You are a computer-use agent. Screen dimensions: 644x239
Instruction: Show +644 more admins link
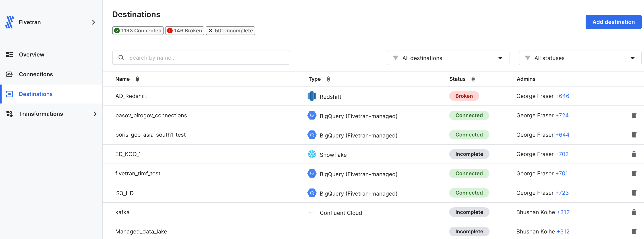(562, 135)
